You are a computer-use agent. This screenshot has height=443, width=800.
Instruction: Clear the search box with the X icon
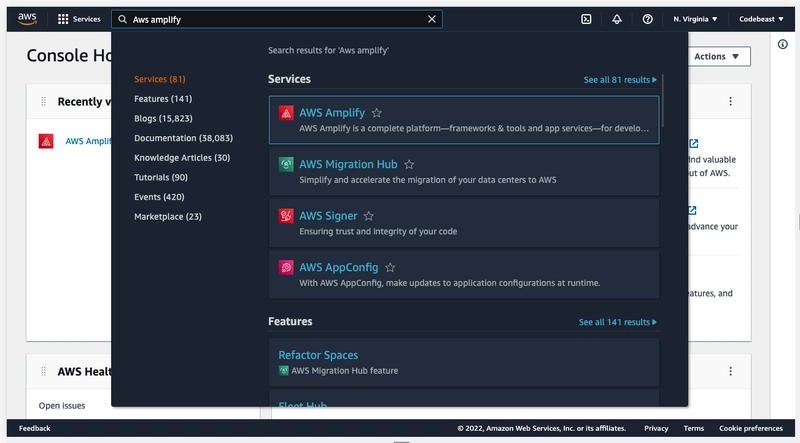432,19
